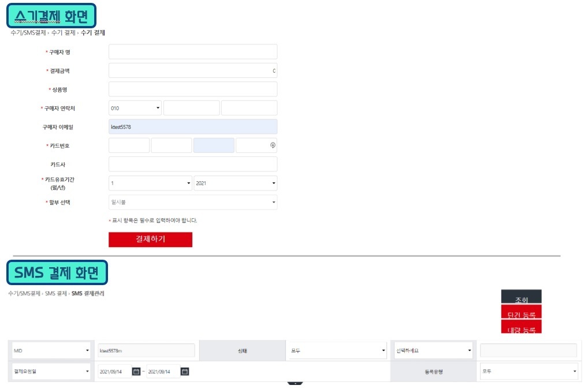Open the card expiry month dropdown

tap(150, 184)
